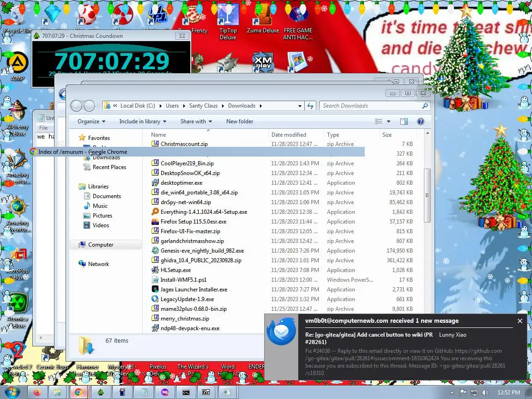This screenshot has height=399, width=532.
Task: Click the Users breadcrumb in address bar
Action: pyautogui.click(x=172, y=106)
